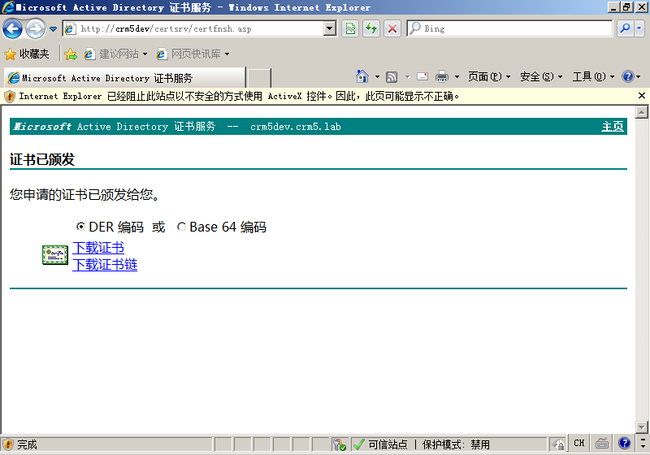Go back with the Back arrow button
The image size is (650, 455).
point(12,29)
